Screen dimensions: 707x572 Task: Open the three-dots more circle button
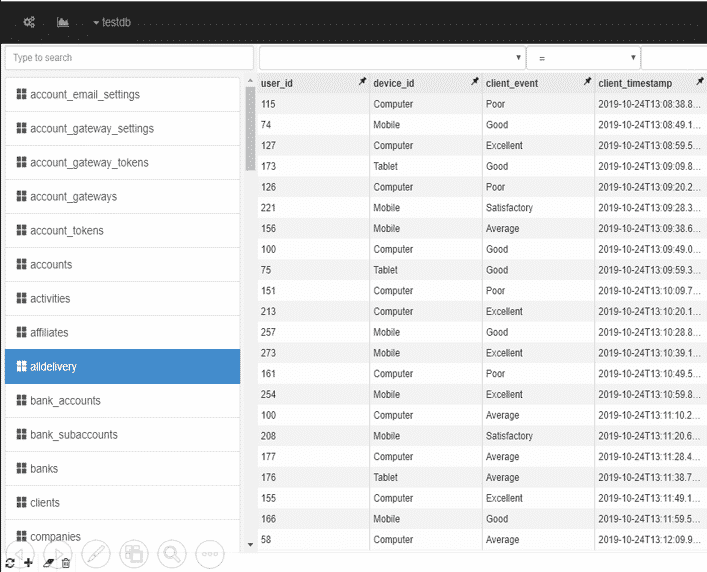click(x=210, y=554)
